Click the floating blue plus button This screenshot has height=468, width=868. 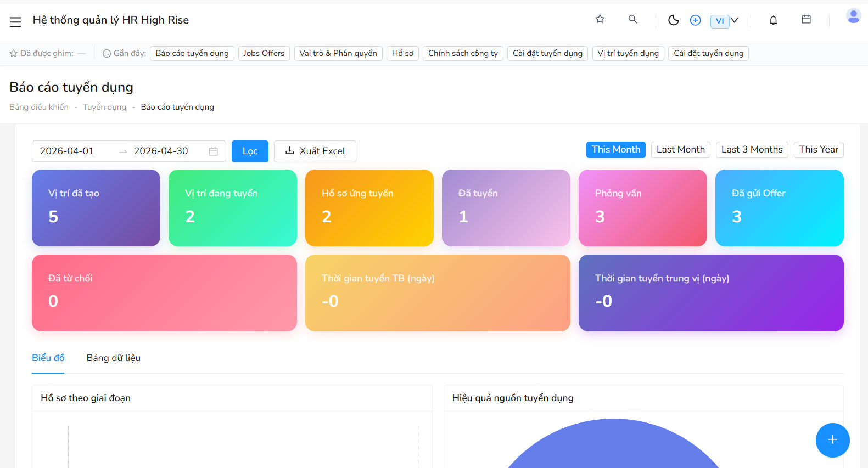[x=833, y=440]
